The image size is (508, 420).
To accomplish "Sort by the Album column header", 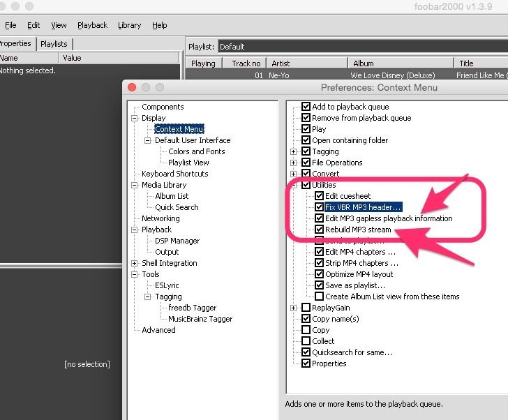I will (401, 63).
